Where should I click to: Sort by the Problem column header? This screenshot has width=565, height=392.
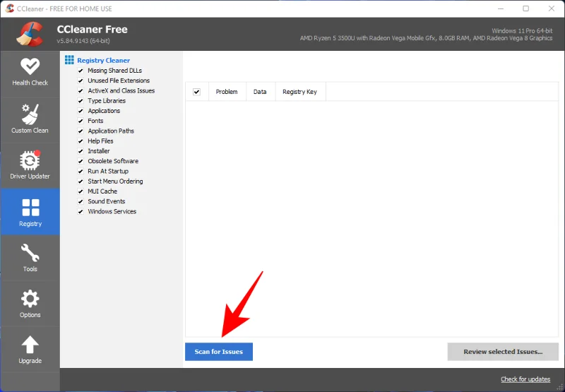227,92
